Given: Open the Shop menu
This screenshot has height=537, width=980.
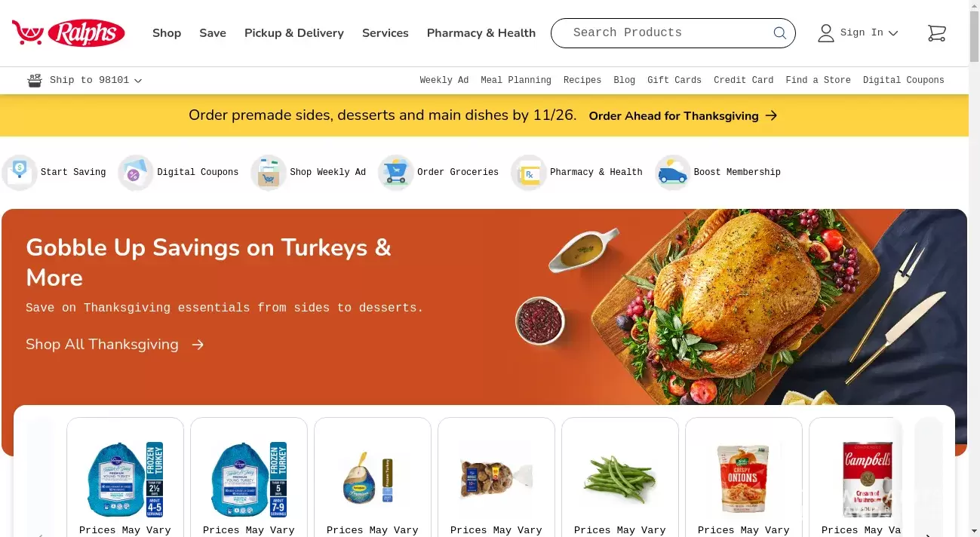Looking at the screenshot, I should pos(167,33).
